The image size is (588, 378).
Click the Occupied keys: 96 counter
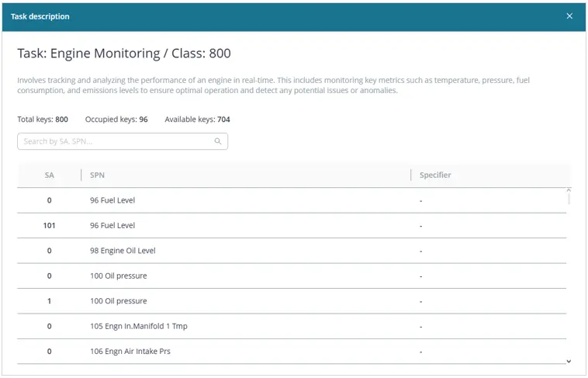tap(116, 120)
